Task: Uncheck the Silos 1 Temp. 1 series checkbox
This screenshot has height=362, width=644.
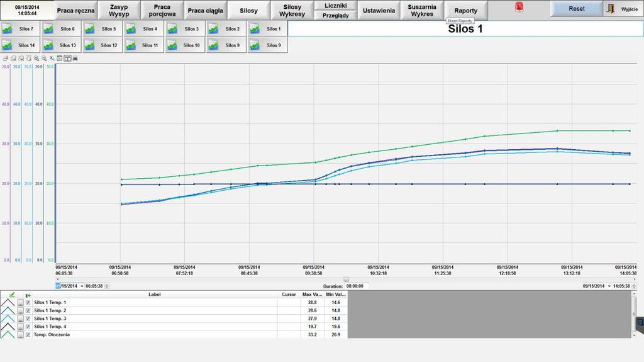Action: 28,302
